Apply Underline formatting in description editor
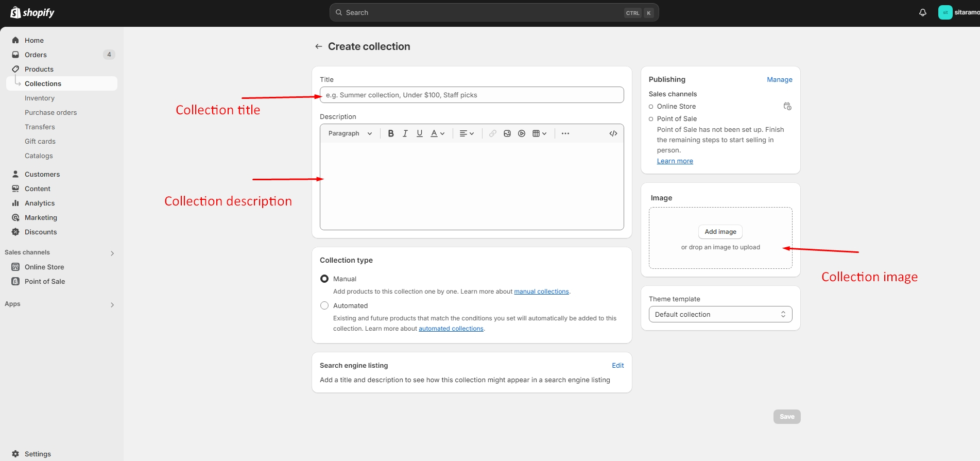 pyautogui.click(x=420, y=133)
